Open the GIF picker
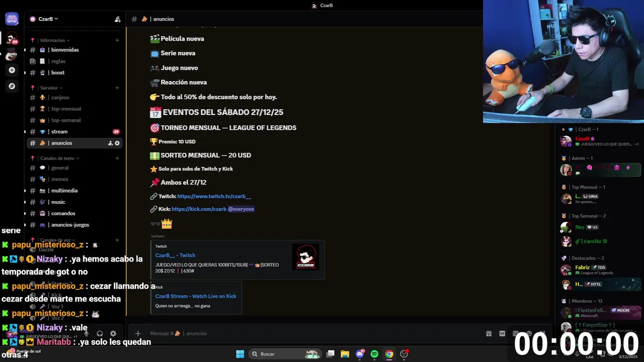 coord(502,333)
